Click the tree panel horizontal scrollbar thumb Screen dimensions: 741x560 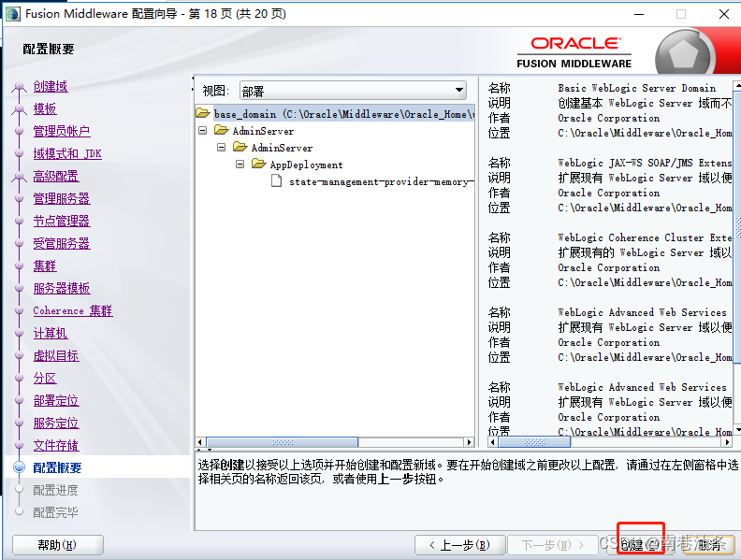click(283, 442)
